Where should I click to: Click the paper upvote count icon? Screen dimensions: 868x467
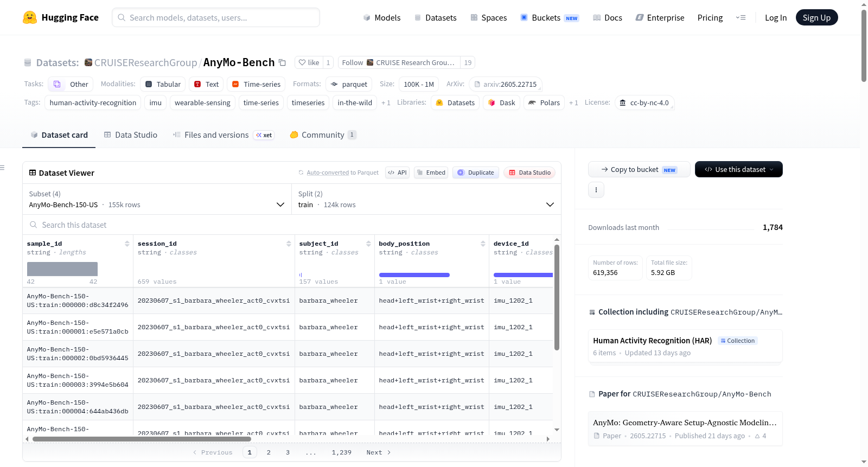[x=757, y=436]
